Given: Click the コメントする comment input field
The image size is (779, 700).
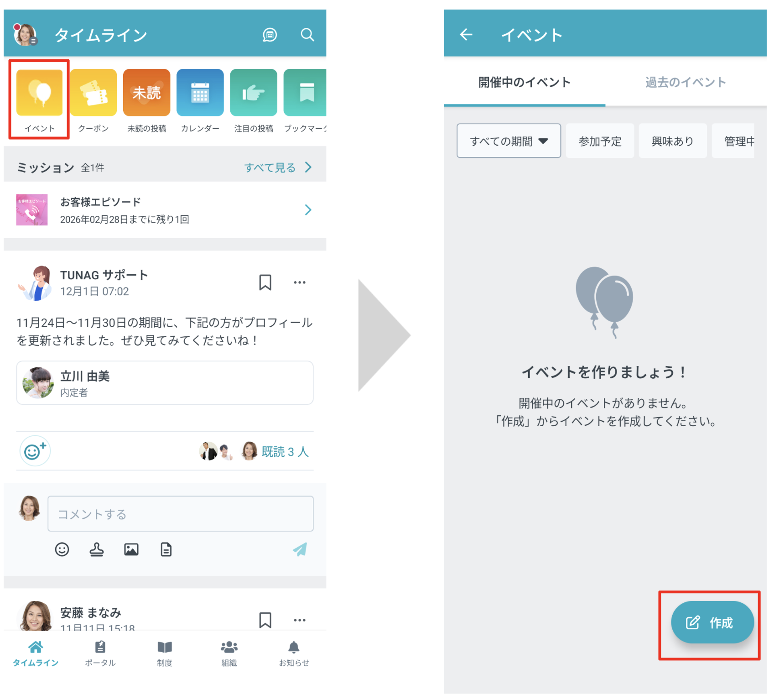Looking at the screenshot, I should (180, 514).
